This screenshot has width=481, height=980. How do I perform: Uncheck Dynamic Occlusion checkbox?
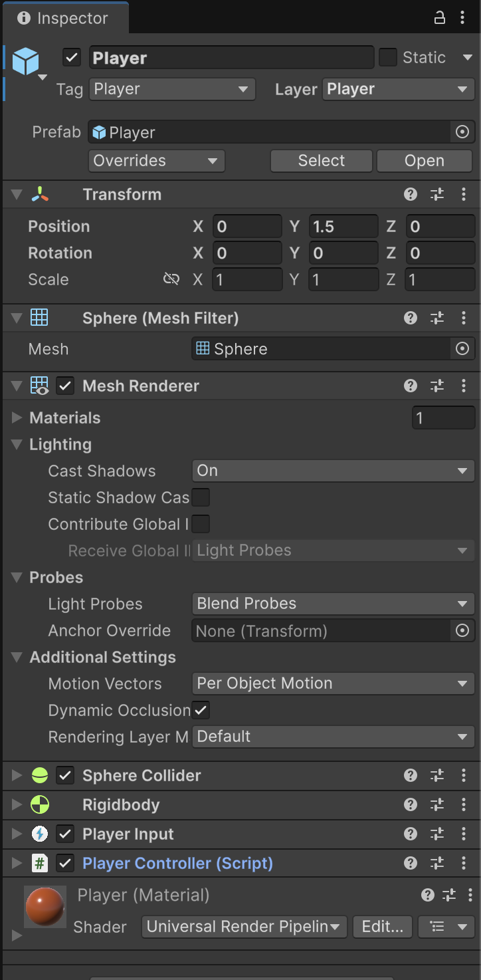click(x=201, y=710)
